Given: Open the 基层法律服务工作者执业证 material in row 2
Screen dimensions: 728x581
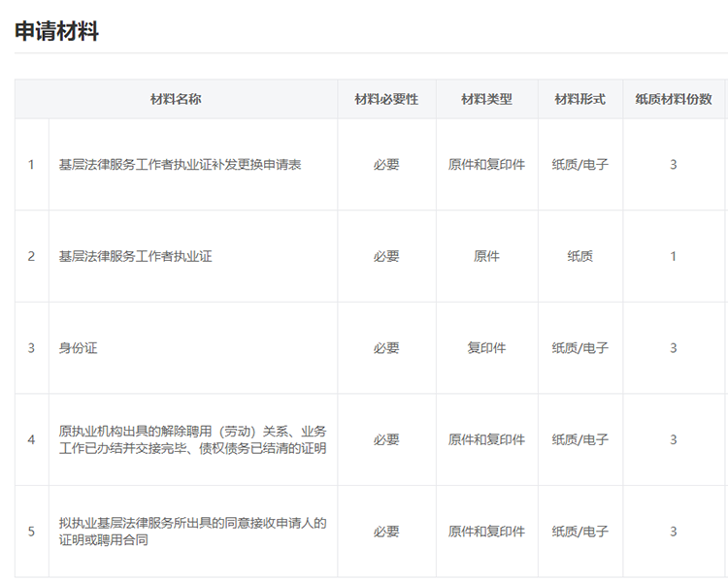Looking at the screenshot, I should point(135,256).
